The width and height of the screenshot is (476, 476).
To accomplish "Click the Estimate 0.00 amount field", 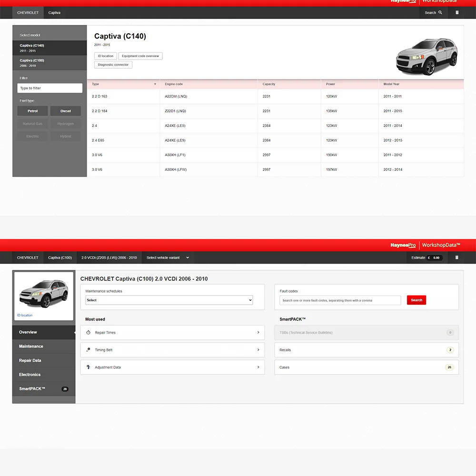I will (x=435, y=258).
